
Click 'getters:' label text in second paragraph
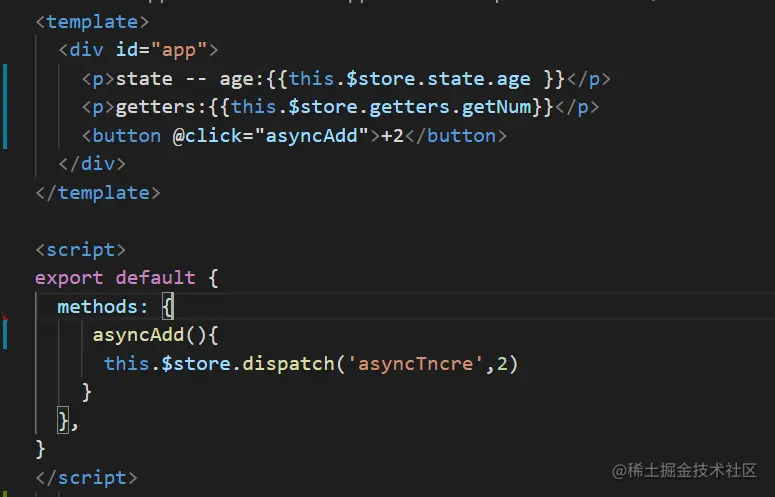[x=161, y=107]
